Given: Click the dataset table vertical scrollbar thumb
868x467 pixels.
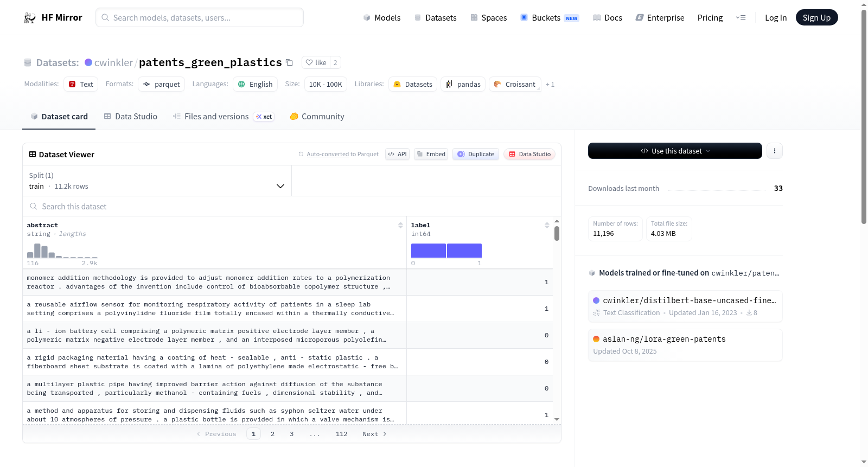Looking at the screenshot, I should point(557,234).
